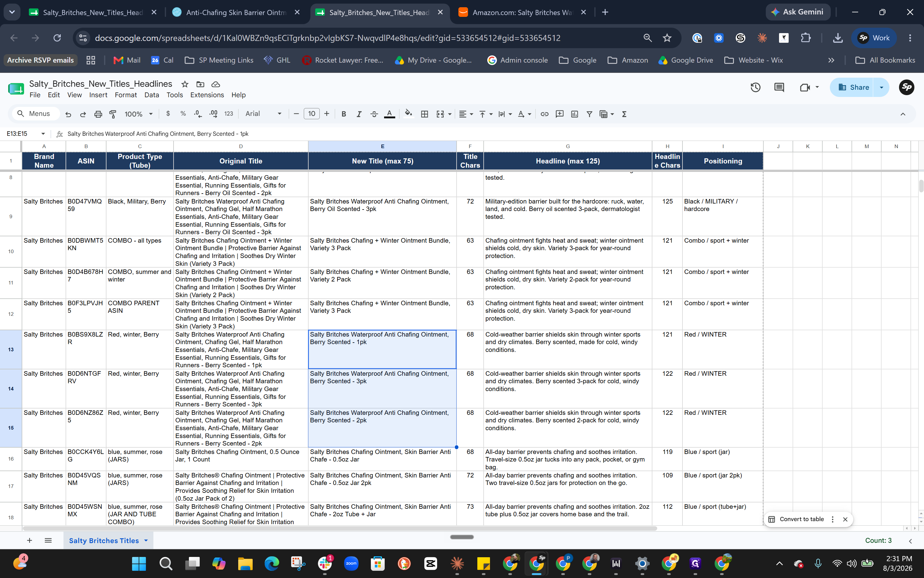The height and width of the screenshot is (578, 924).
Task: Toggle bold formatting
Action: click(343, 114)
